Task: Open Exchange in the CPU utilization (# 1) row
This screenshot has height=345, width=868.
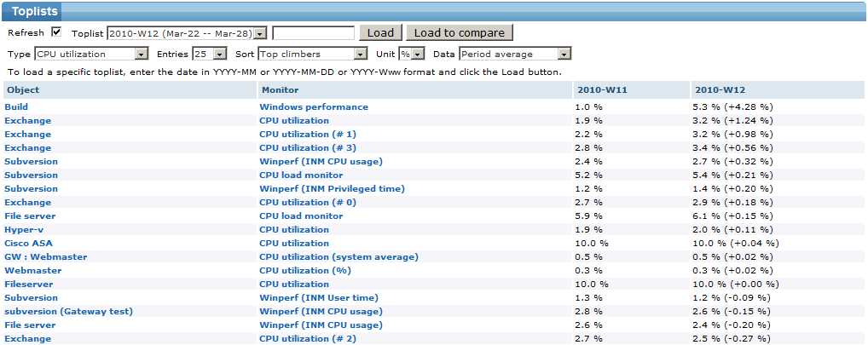Action: point(27,135)
